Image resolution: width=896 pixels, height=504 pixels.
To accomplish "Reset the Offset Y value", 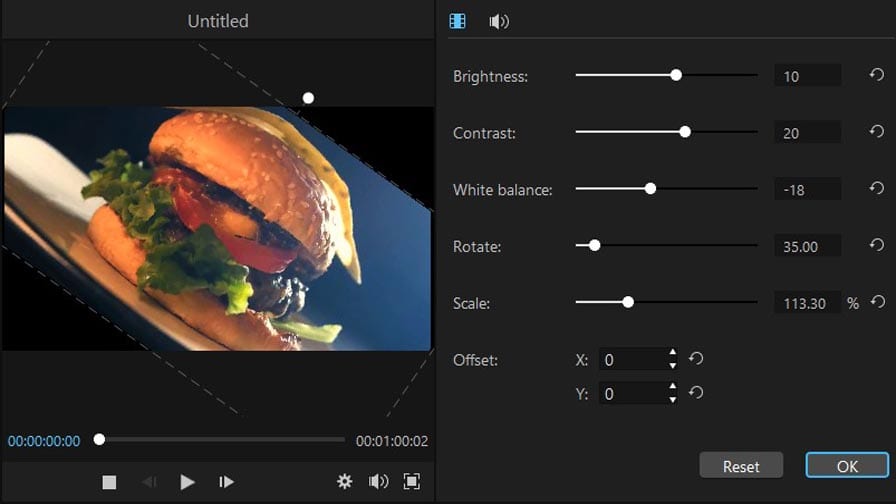I will (695, 392).
